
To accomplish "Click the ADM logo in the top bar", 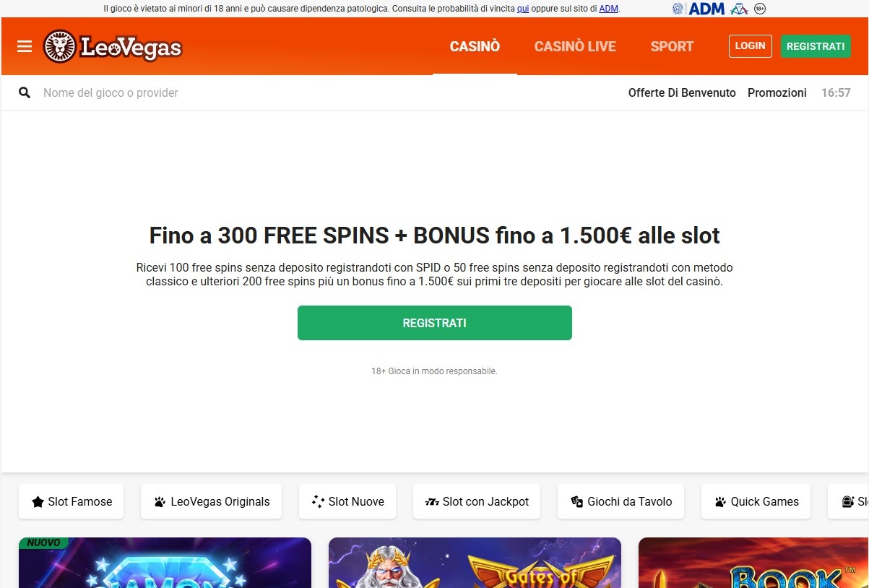I will tap(706, 8).
